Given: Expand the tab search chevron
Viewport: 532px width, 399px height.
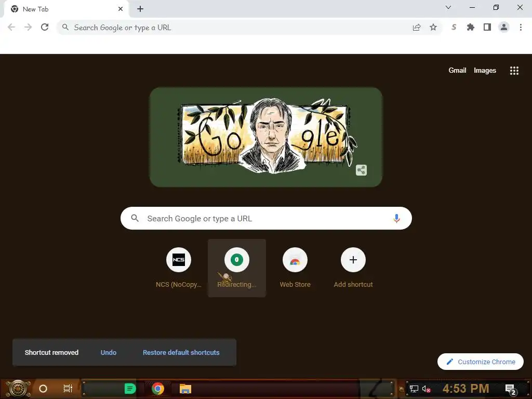Looking at the screenshot, I should click(x=448, y=7).
